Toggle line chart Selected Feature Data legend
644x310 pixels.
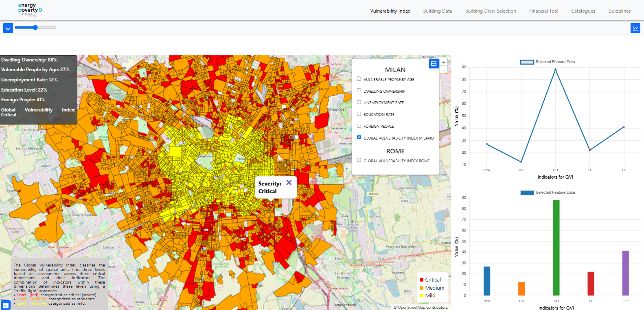548,62
